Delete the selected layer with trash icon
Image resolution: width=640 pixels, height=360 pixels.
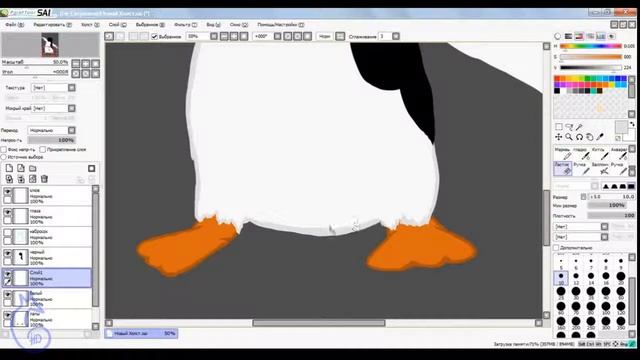[x=44, y=179]
